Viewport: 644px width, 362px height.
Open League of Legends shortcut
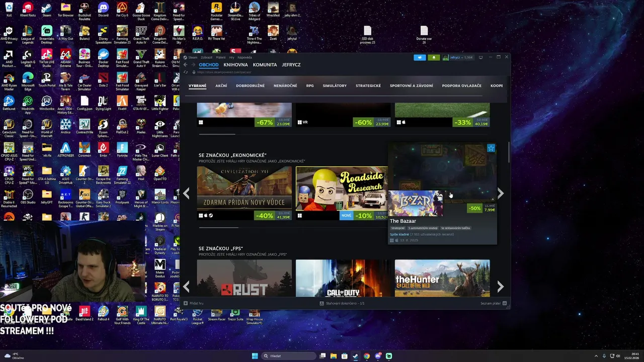coord(28,35)
